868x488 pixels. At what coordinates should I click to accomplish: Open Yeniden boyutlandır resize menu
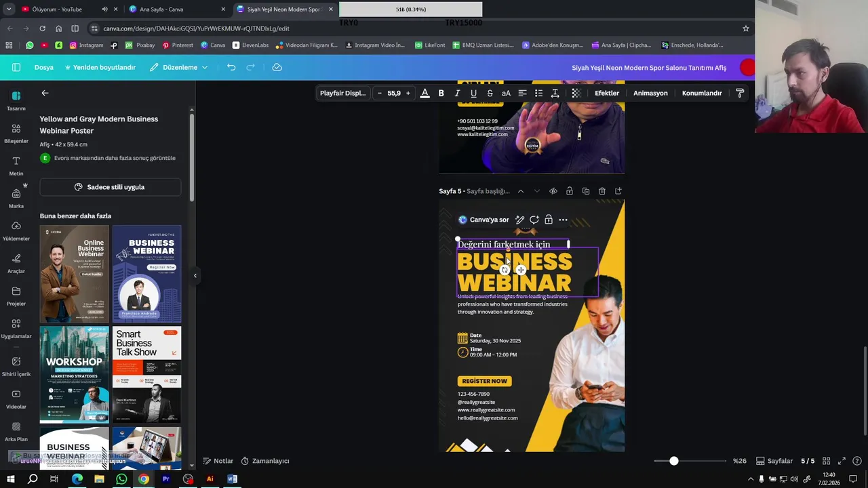[x=100, y=67]
